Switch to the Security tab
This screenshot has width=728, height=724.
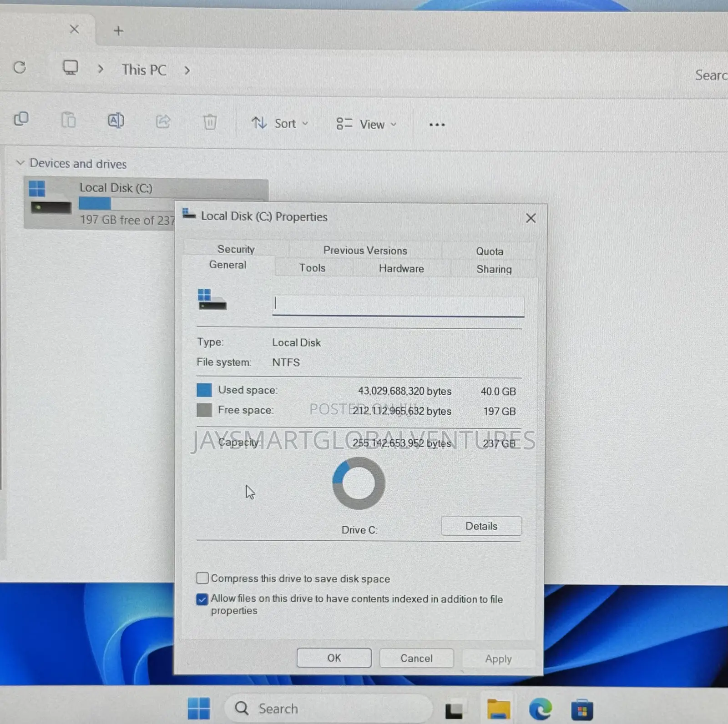tap(236, 249)
